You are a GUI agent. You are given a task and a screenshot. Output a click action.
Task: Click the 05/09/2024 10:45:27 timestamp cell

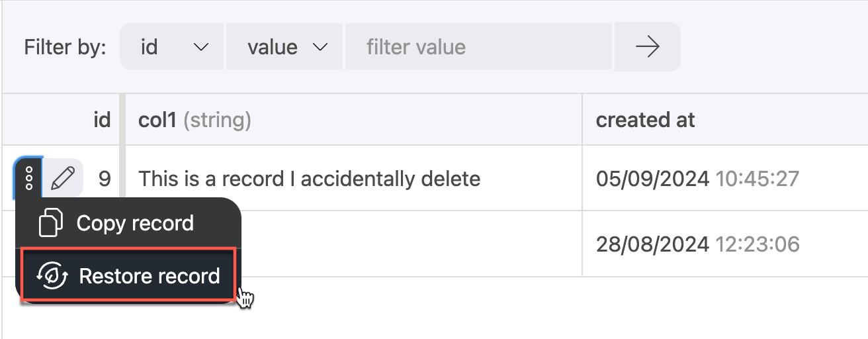point(697,179)
